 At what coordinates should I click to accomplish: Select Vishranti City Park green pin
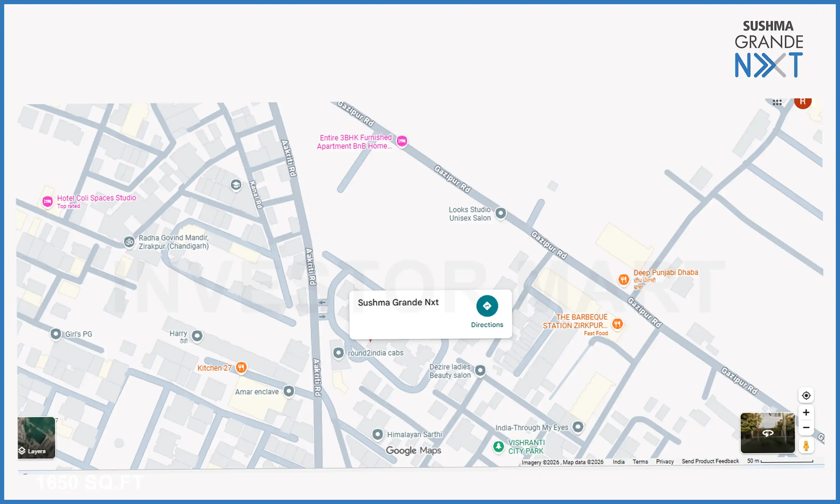coord(498,446)
